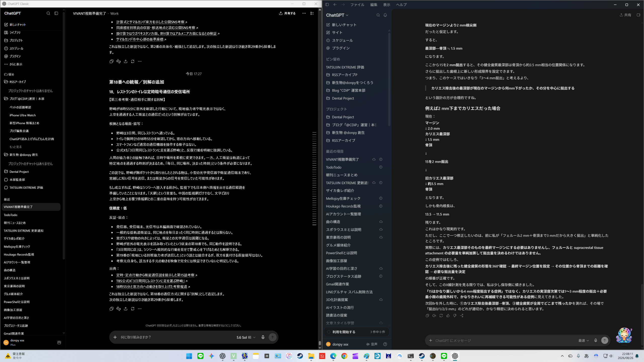Expand もっと見る under the blog project
The width and height of the screenshot is (644, 362).
pos(16,147)
